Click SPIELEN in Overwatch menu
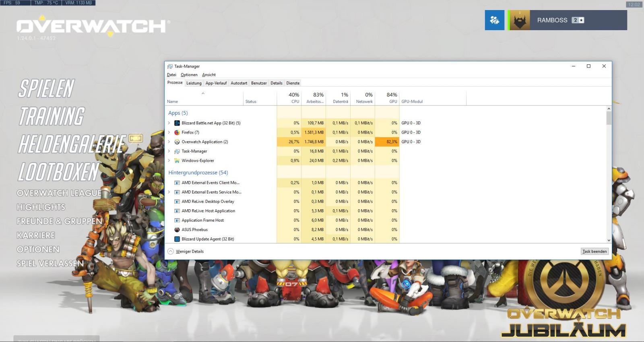The width and height of the screenshot is (644, 342). pyautogui.click(x=46, y=89)
